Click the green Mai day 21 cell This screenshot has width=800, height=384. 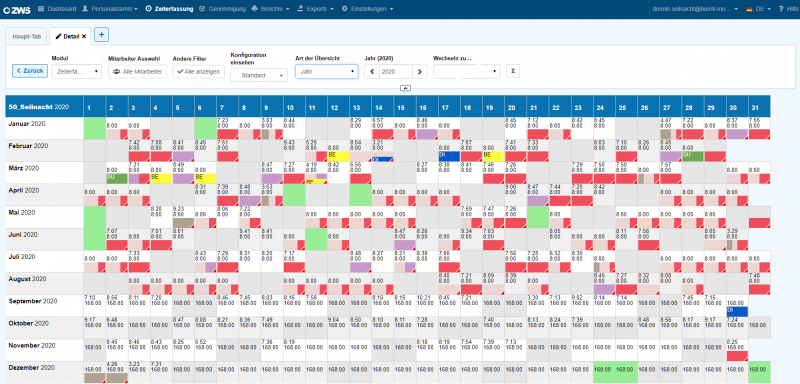click(538, 217)
